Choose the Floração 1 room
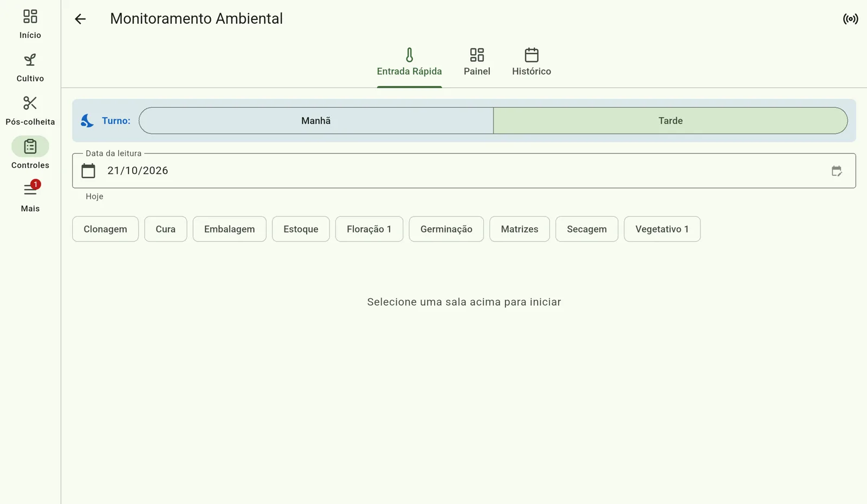867x504 pixels. 369,229
